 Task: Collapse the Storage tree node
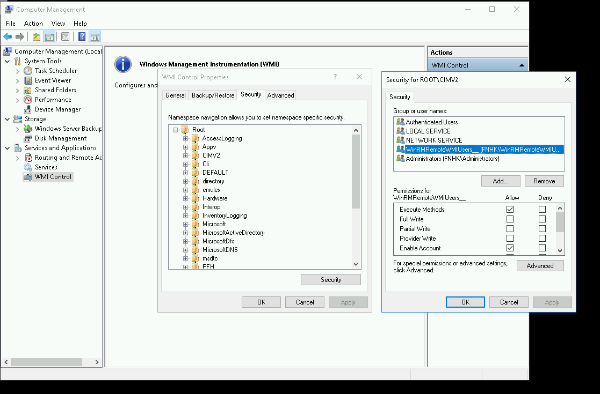7,119
